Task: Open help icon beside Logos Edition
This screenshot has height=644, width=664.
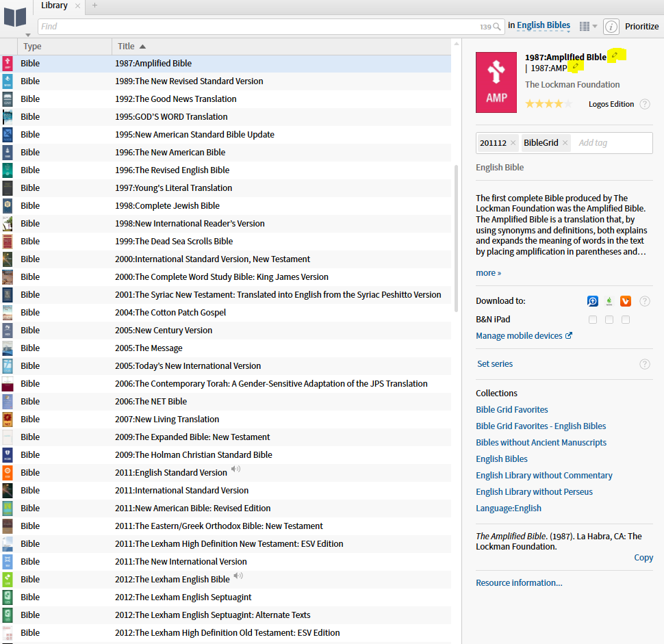Action: point(645,104)
